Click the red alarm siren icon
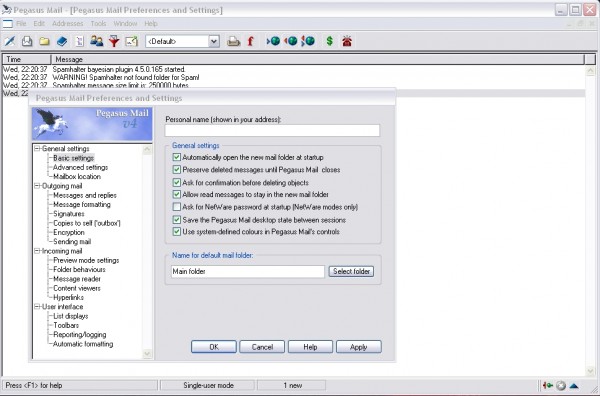This screenshot has width=600, height=396. (x=347, y=41)
